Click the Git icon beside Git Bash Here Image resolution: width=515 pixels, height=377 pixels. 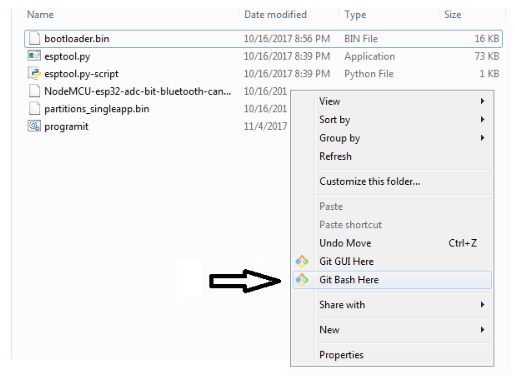tap(302, 280)
